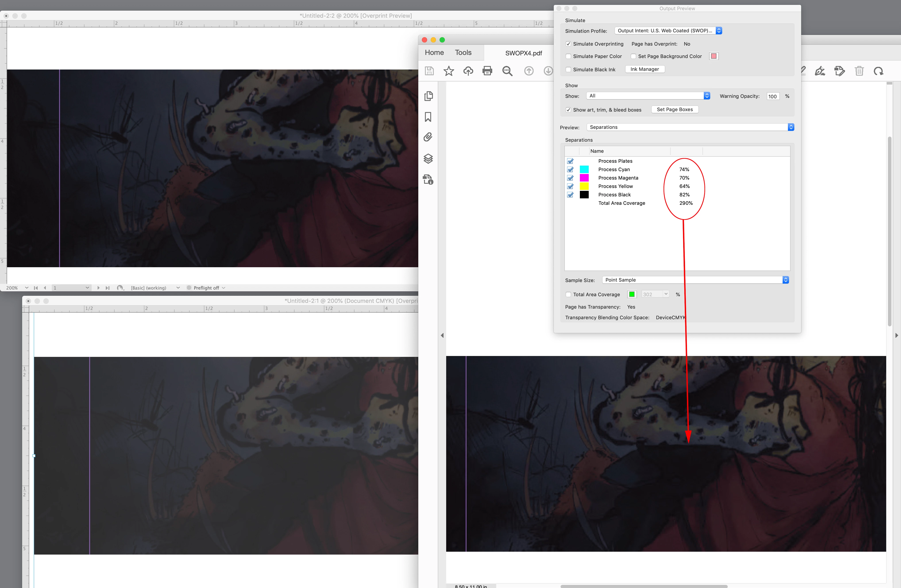The image size is (901, 588).
Task: Click the Set Page Boxes button
Action: coord(675,109)
